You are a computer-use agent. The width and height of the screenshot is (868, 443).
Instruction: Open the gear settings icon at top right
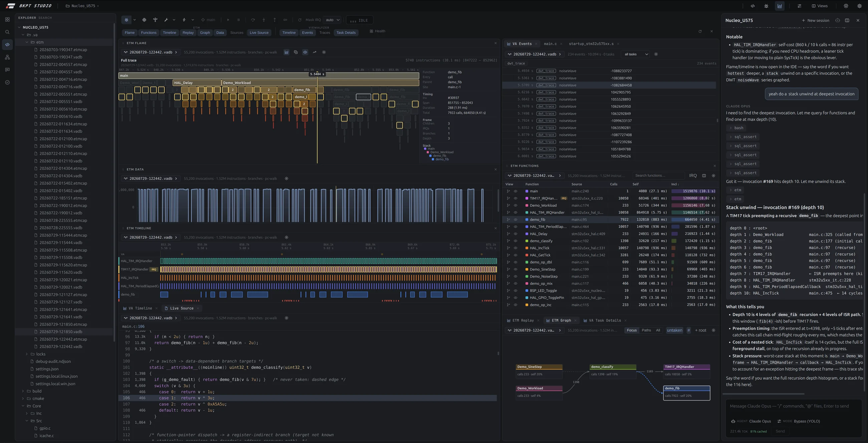[859, 6]
